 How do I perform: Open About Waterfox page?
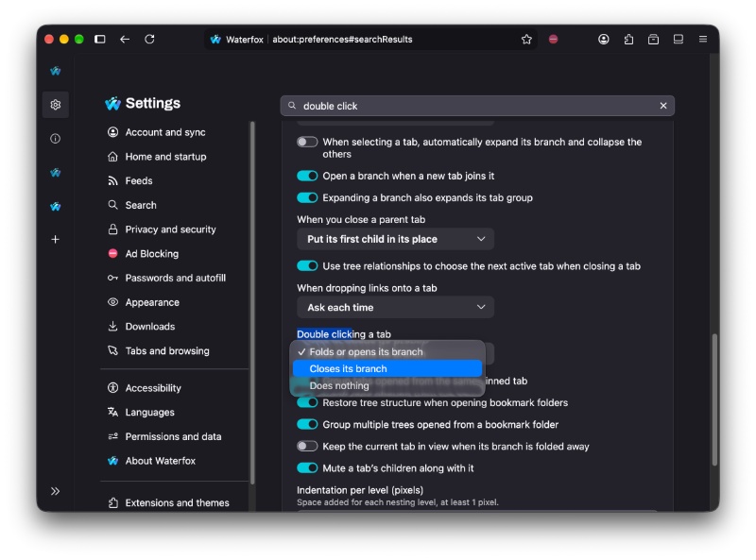pos(152,461)
